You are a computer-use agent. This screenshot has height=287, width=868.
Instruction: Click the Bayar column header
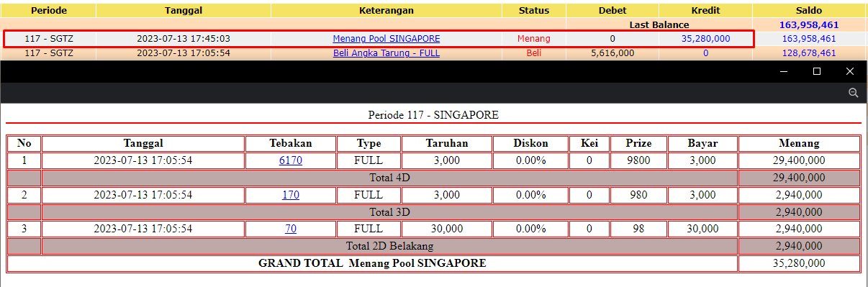tap(702, 143)
